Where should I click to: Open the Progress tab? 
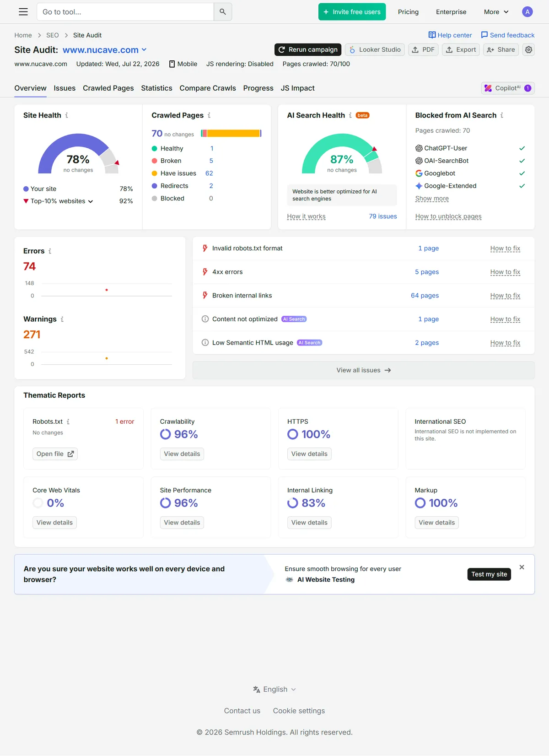[x=258, y=88]
